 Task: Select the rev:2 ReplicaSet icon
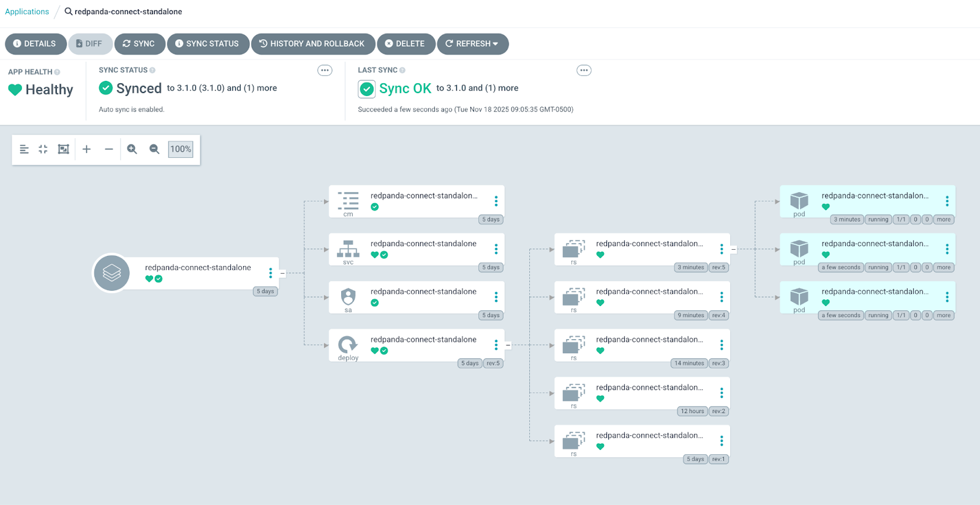(574, 392)
